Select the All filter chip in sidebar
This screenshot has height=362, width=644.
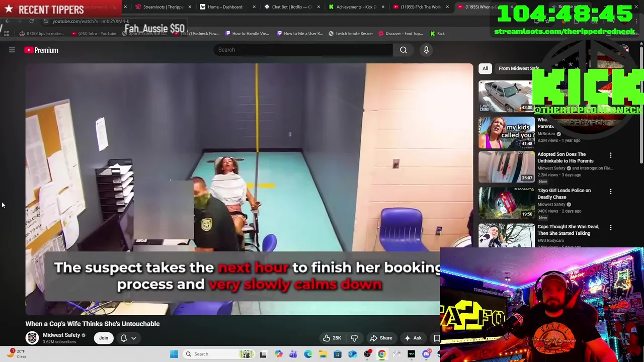coord(485,68)
